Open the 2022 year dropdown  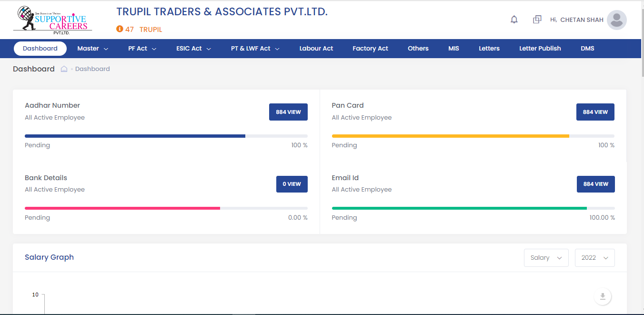point(595,258)
